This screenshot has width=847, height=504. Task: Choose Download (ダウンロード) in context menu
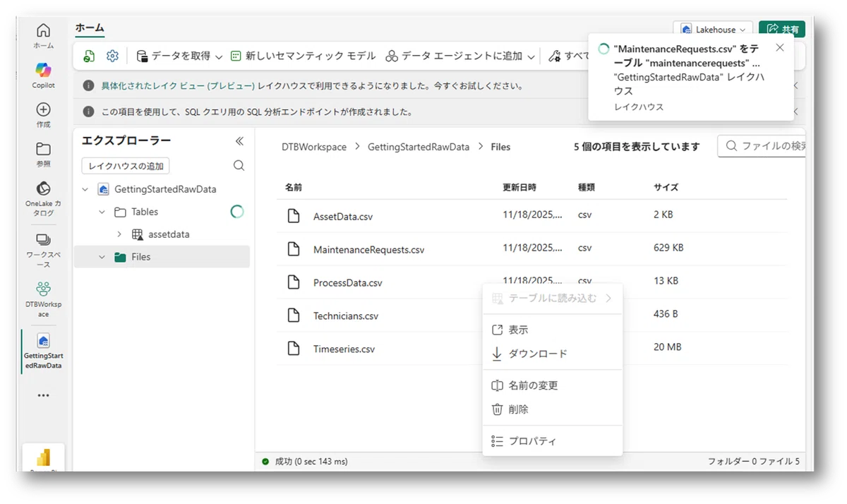click(x=553, y=354)
